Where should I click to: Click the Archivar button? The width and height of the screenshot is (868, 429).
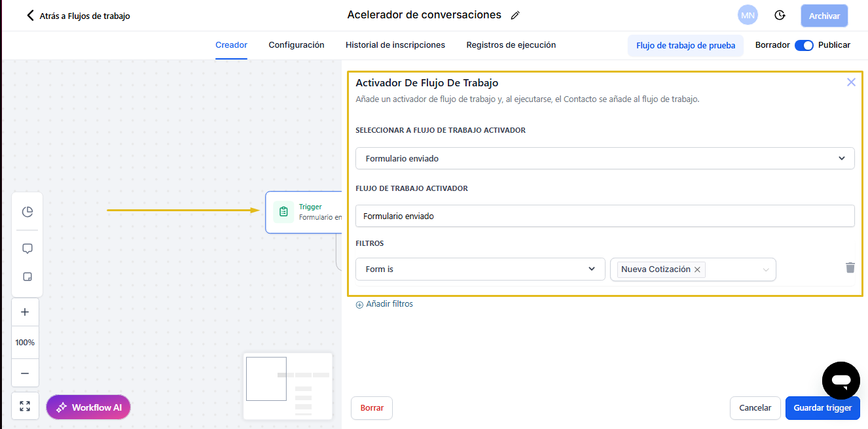[824, 16]
